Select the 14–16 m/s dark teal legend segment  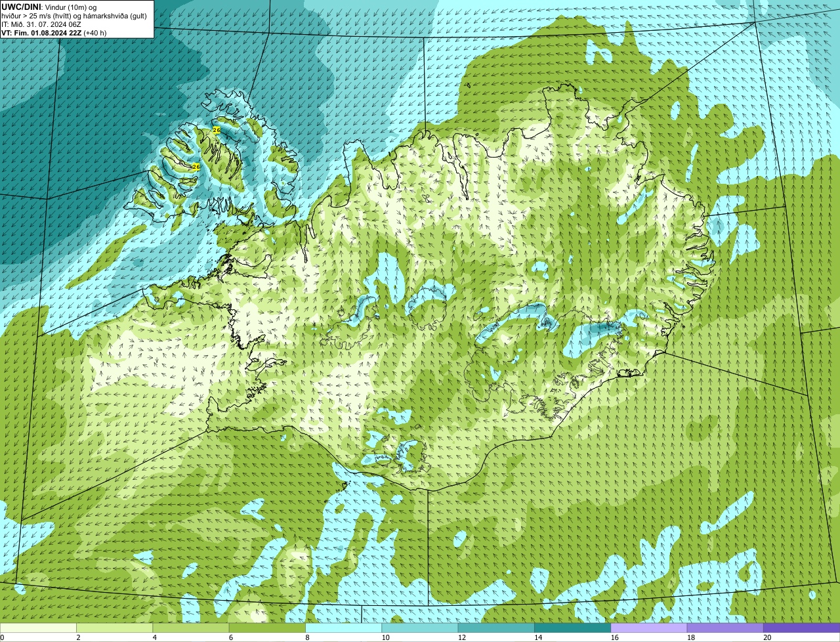point(572,628)
